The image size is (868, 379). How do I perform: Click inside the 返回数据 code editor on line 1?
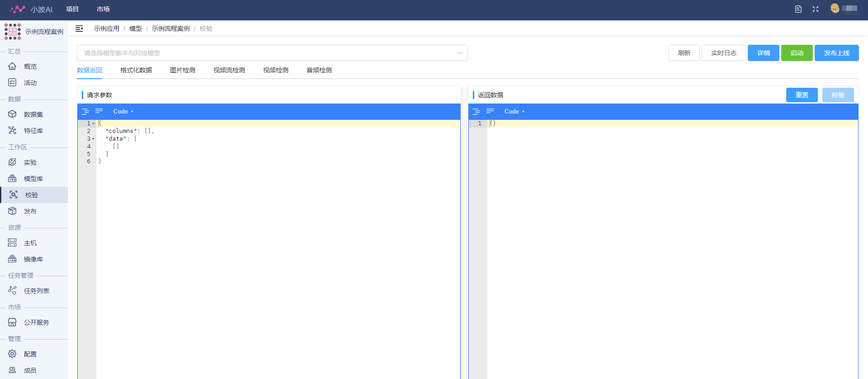[672, 123]
